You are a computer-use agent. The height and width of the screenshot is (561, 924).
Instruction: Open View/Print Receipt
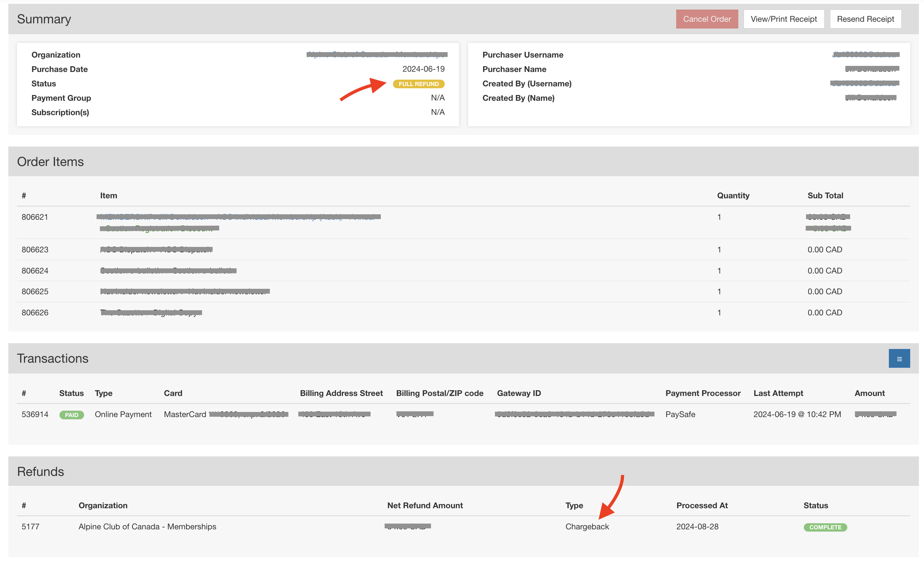[783, 18]
